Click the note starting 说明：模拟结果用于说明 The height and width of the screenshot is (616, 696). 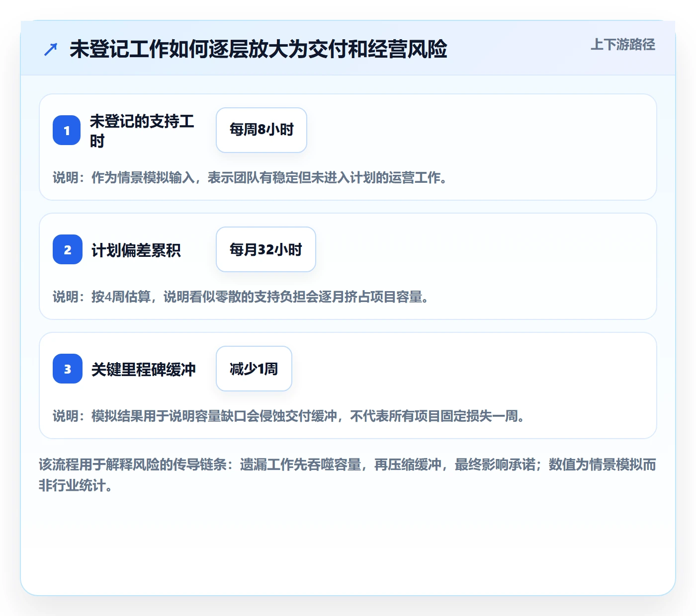[x=289, y=416]
